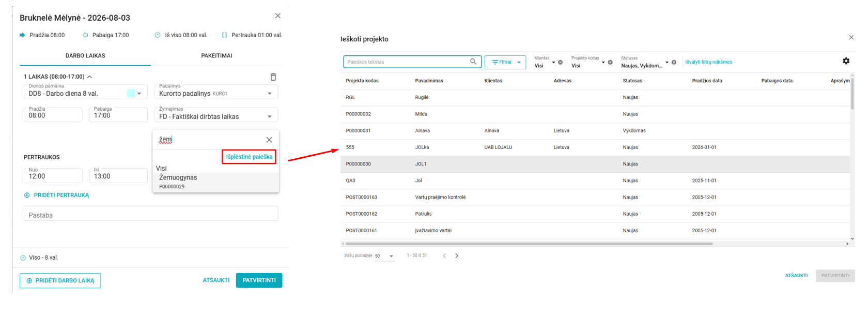This screenshot has width=868, height=314.
Task: Click plus icon in Pridėti darbo laiką button
Action: (29, 280)
